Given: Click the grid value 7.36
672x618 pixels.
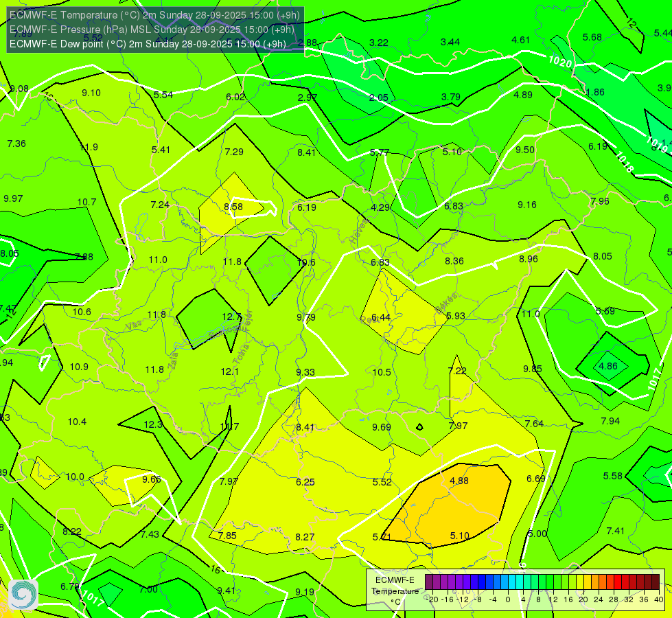Looking at the screenshot, I should 16,144.
